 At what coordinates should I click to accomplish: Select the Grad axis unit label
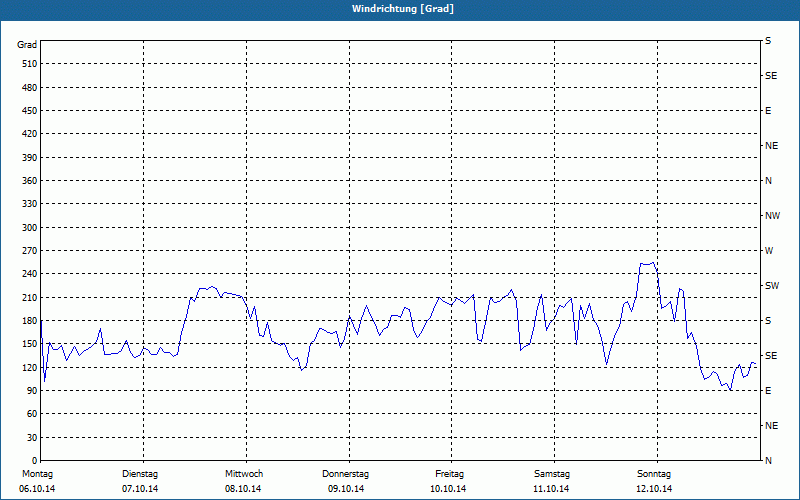pos(27,45)
